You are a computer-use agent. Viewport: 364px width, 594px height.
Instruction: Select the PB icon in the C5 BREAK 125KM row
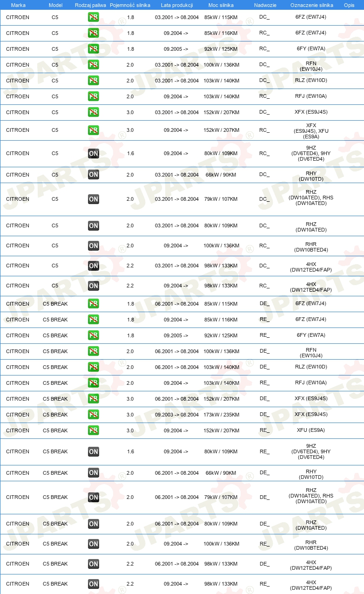(x=93, y=335)
